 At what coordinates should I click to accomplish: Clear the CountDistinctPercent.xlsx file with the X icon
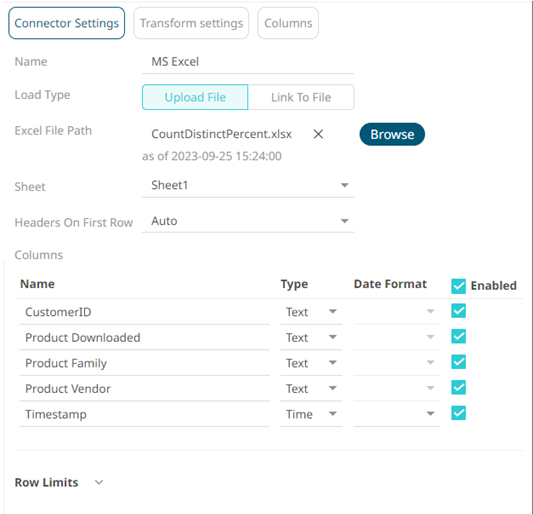point(318,134)
